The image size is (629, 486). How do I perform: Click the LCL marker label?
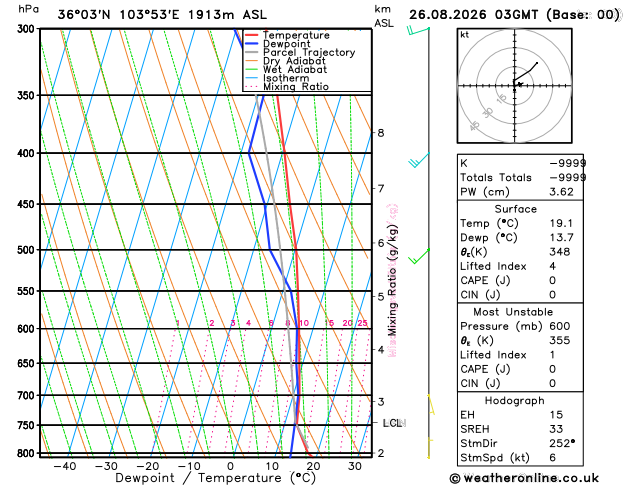point(394,423)
